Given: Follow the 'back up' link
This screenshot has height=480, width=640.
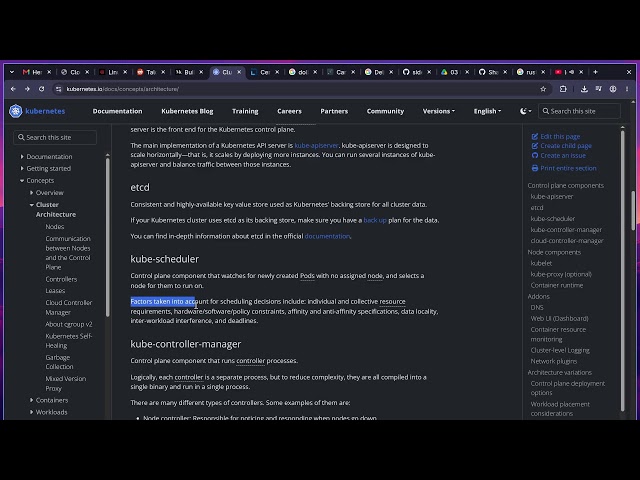Looking at the screenshot, I should (x=375, y=220).
